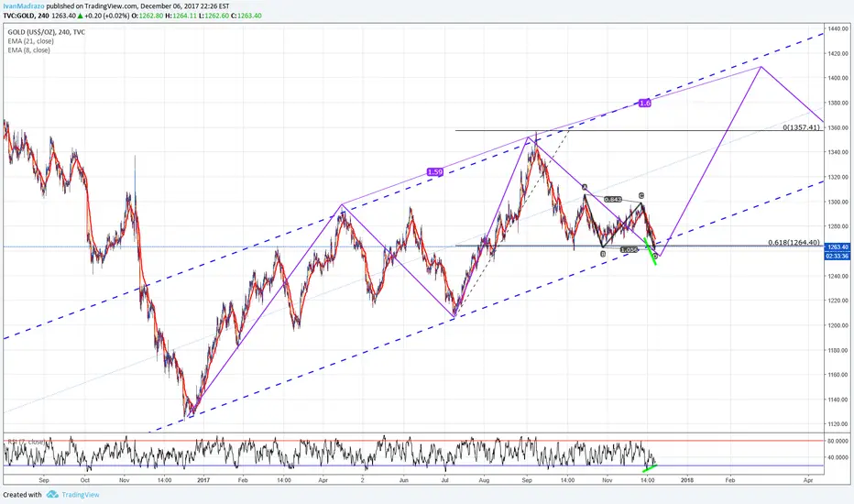
Task: Open the IvanMadrazo author profile link
Action: 24,6
